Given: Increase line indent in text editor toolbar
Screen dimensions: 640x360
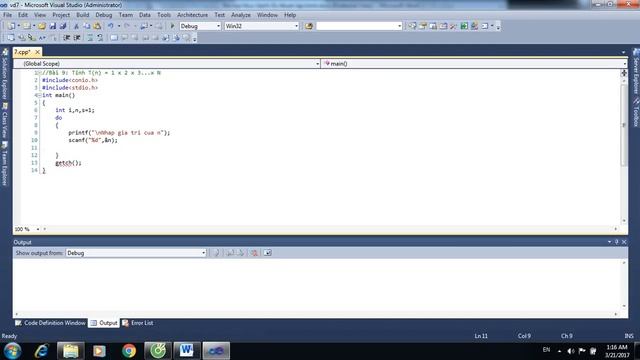Looking at the screenshot, I should (x=77, y=38).
